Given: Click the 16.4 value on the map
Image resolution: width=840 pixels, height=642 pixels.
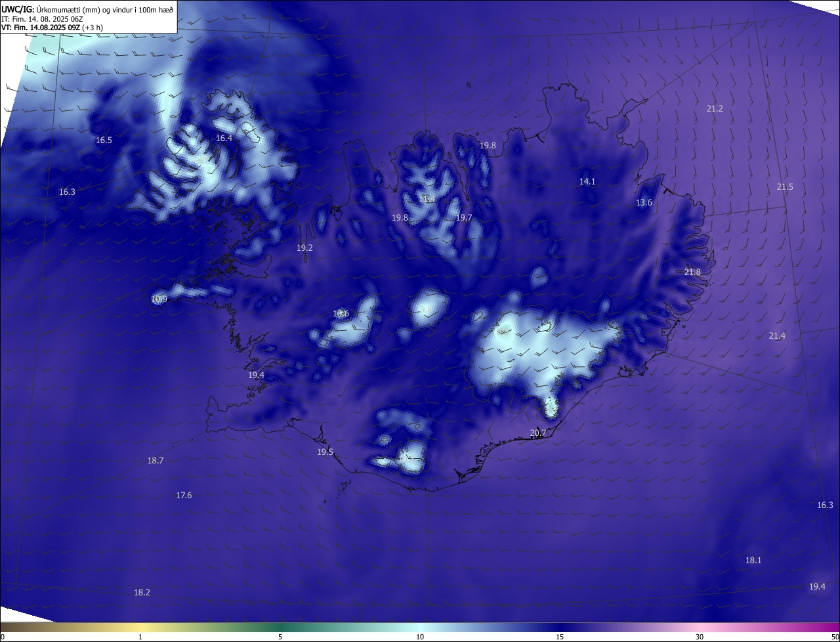Looking at the screenshot, I should point(224,139).
